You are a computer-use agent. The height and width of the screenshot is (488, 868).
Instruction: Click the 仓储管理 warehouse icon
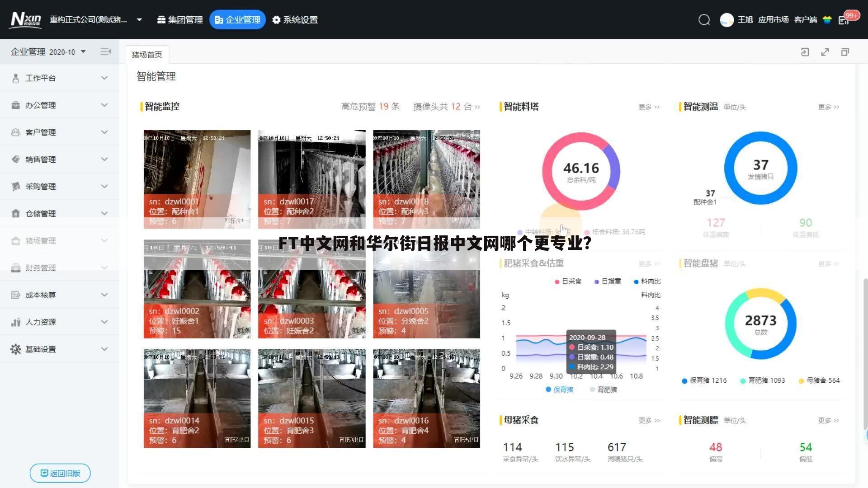pyautogui.click(x=16, y=214)
